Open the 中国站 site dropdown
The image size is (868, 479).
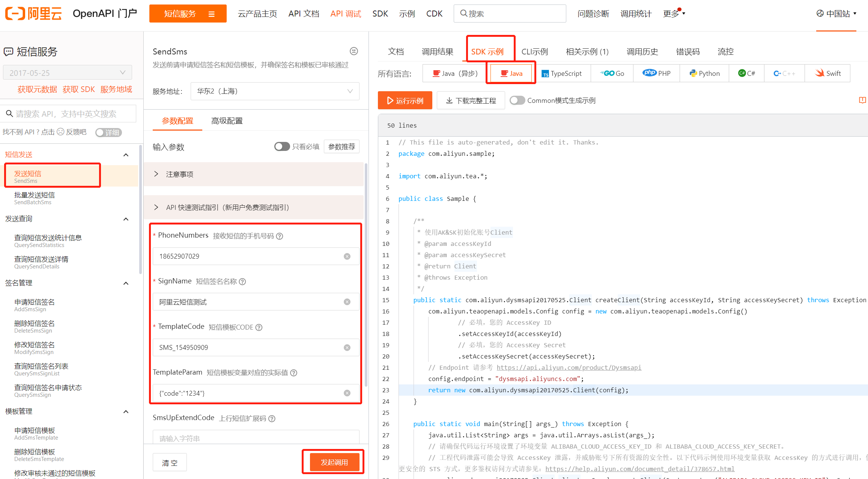pyautogui.click(x=836, y=14)
